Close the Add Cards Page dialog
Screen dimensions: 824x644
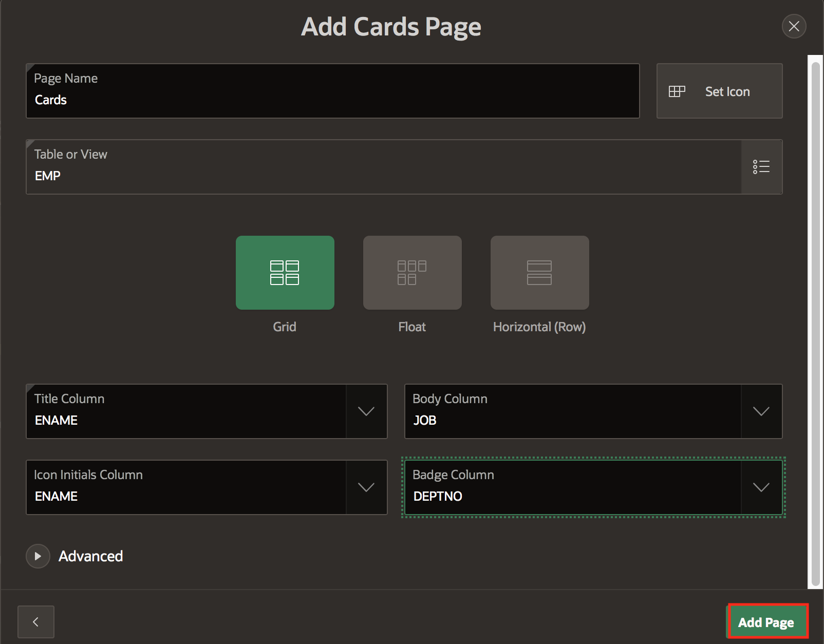tap(794, 26)
